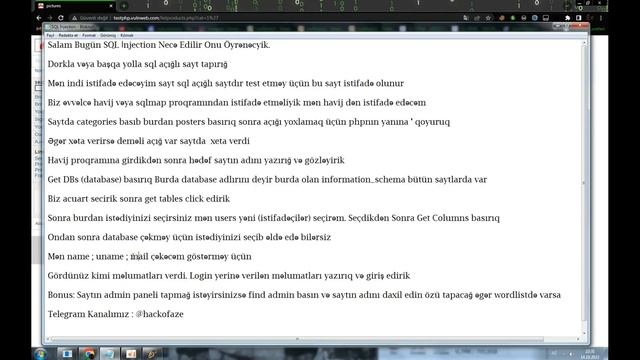Open the browser extensions puzzle icon
Image resolution: width=640 pixels, height=360 pixels.
coord(567,18)
